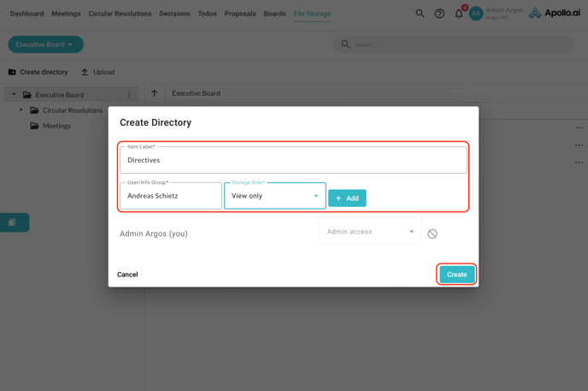Click the Admin Argos avatar icon
Viewport: 588px width, 391px height.
coord(476,14)
